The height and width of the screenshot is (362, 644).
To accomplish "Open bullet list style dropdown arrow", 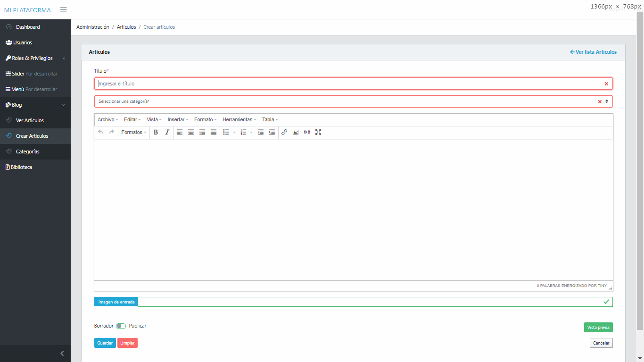I will [234, 132].
